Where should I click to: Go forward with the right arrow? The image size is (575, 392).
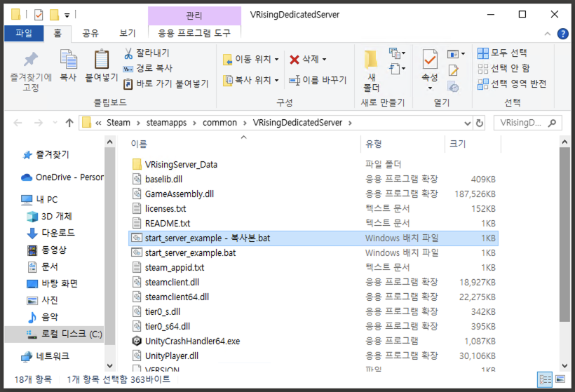(x=38, y=123)
